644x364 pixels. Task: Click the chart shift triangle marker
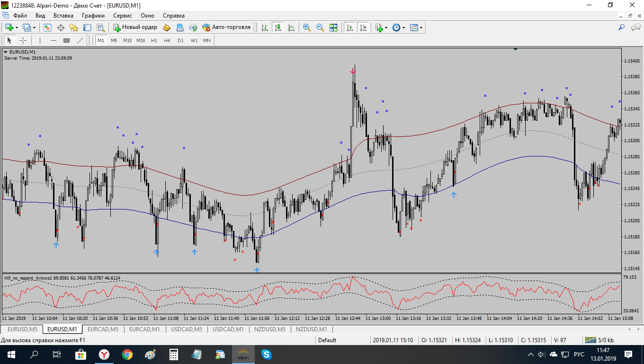click(x=515, y=49)
